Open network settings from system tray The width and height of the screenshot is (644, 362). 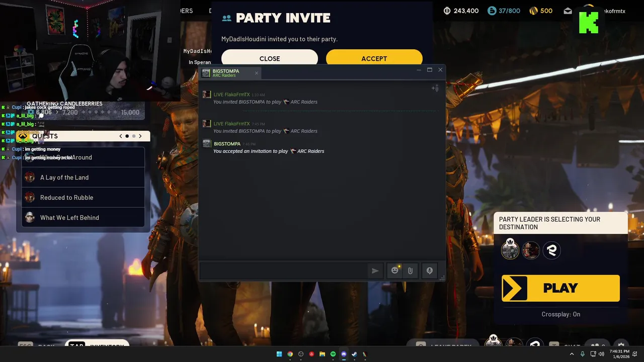[x=593, y=354]
